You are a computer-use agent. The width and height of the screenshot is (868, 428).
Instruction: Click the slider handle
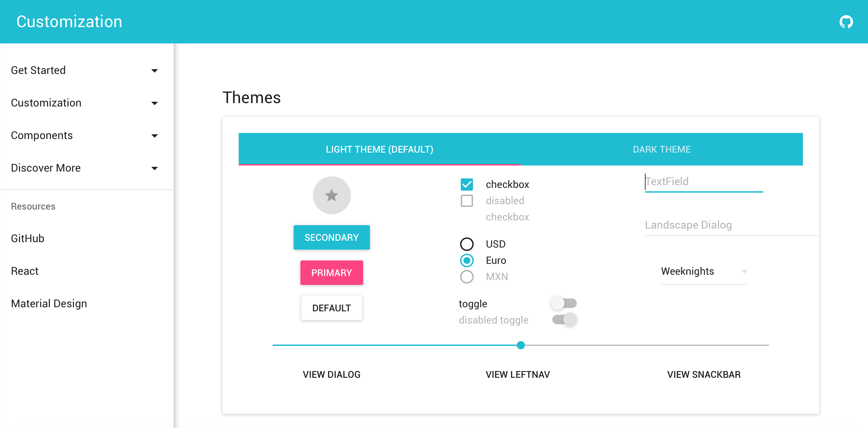521,345
